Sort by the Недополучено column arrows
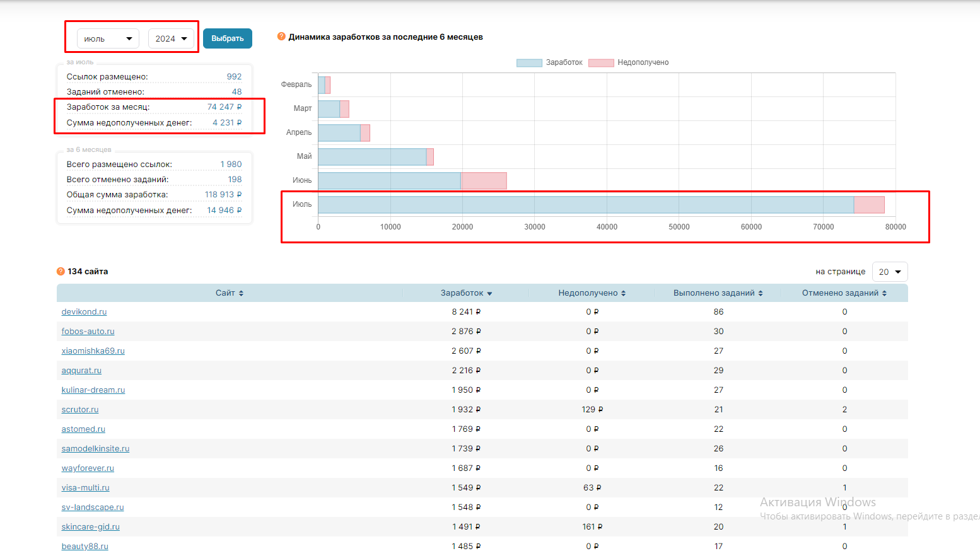 point(623,293)
